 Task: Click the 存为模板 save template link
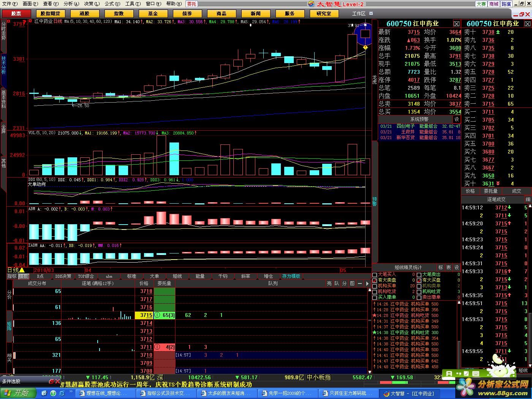(291, 276)
